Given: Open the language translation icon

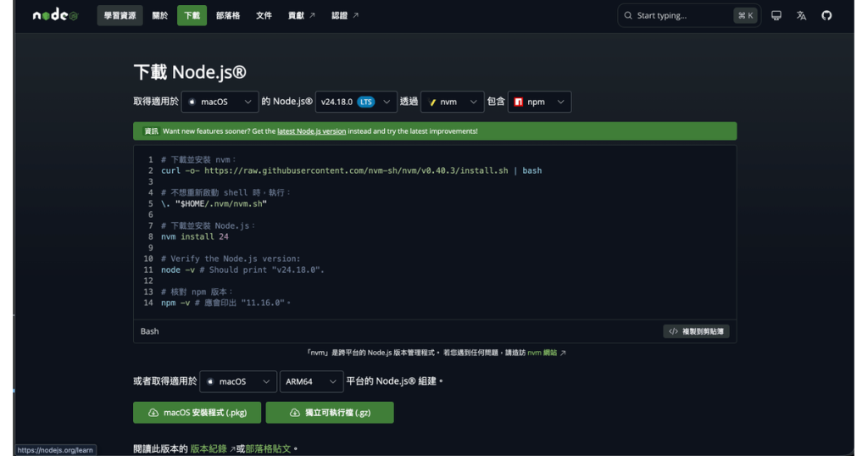Looking at the screenshot, I should point(801,15).
